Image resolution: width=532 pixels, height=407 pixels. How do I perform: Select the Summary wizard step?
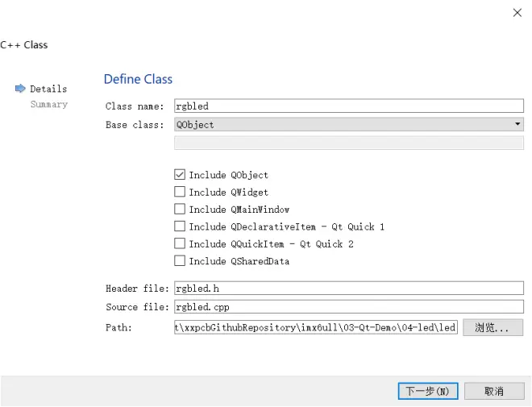click(x=49, y=104)
